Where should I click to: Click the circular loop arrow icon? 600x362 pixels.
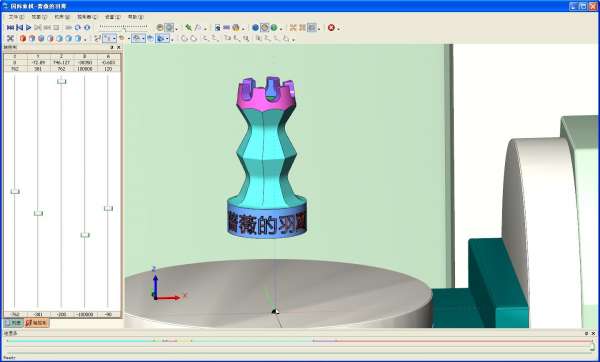(78, 28)
